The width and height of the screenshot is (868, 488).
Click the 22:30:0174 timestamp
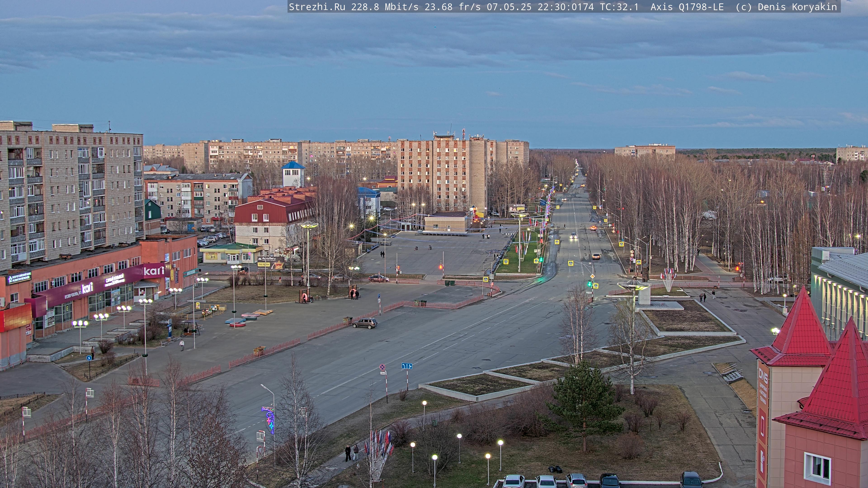(x=565, y=7)
